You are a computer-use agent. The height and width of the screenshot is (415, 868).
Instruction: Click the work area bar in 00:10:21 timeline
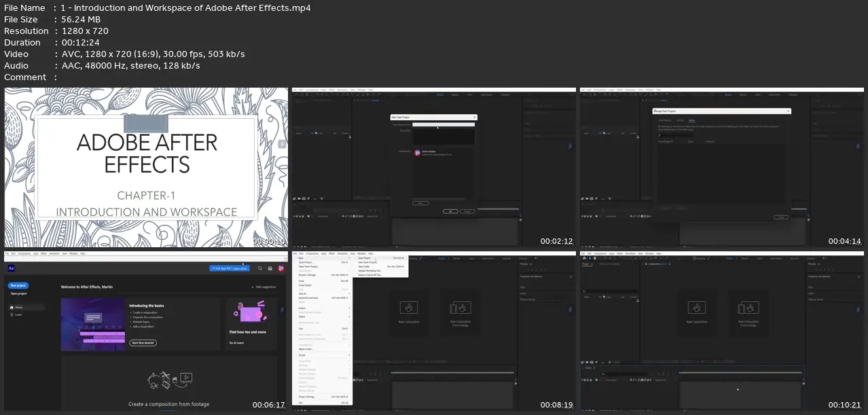[740, 372]
